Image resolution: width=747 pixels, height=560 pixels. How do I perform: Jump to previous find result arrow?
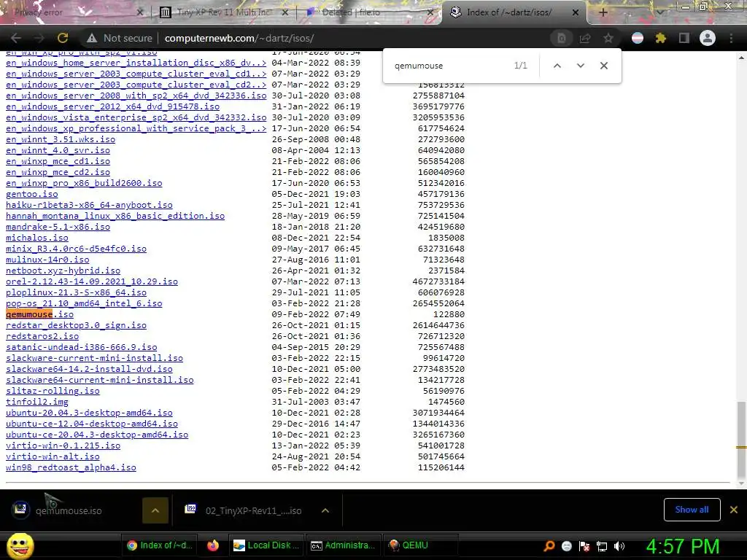pyautogui.click(x=557, y=66)
